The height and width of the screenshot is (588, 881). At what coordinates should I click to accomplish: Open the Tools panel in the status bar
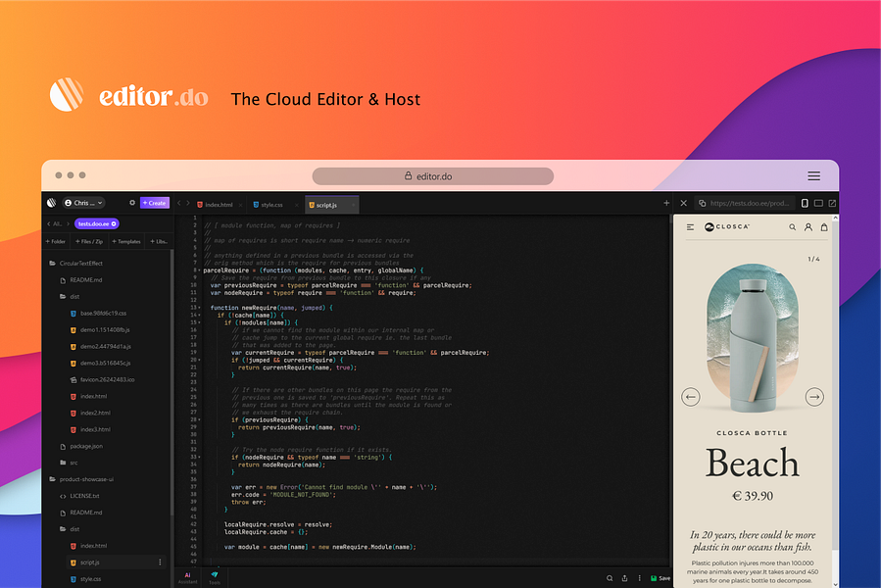215,579
